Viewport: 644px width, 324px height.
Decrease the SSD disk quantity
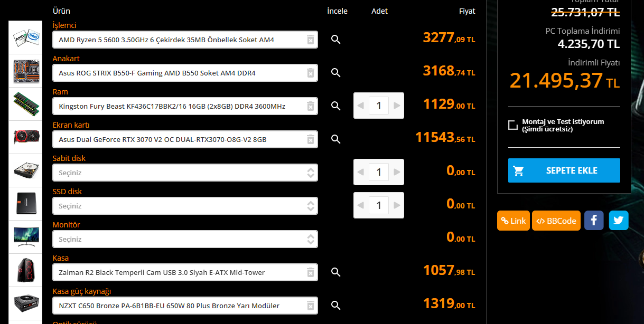pyautogui.click(x=361, y=205)
